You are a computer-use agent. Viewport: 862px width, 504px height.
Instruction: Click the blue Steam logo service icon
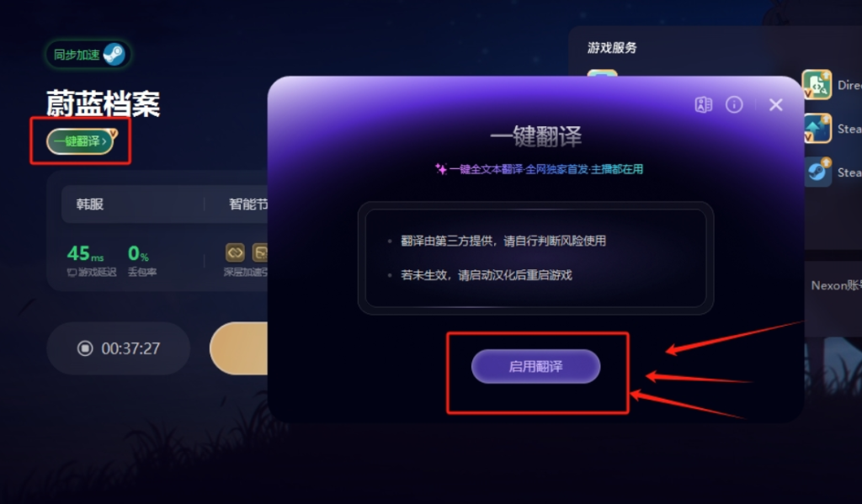coord(817,172)
